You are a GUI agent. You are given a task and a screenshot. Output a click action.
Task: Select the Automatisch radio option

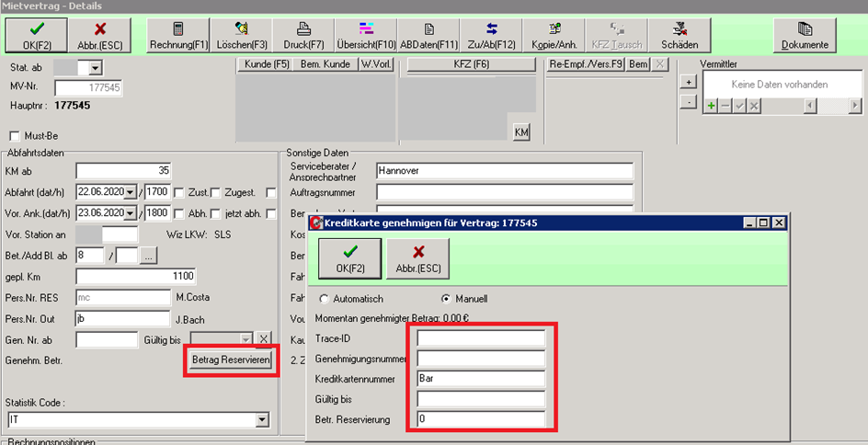(x=324, y=299)
